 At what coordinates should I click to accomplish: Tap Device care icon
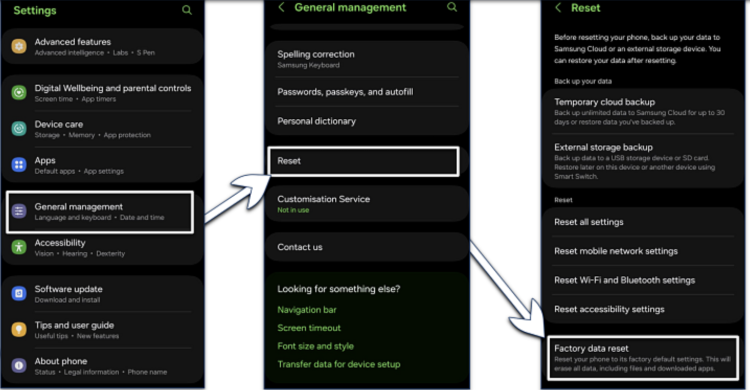[19, 128]
